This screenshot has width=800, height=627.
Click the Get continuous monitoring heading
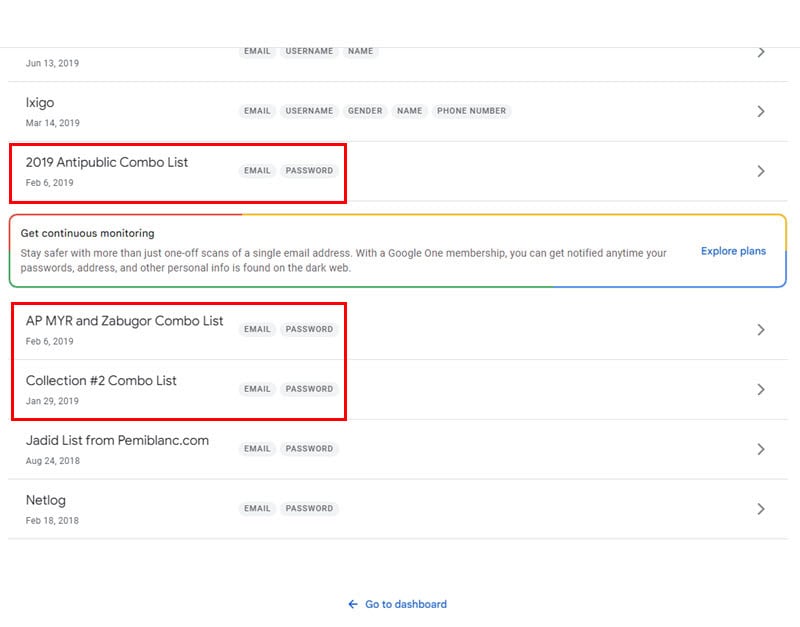[87, 233]
